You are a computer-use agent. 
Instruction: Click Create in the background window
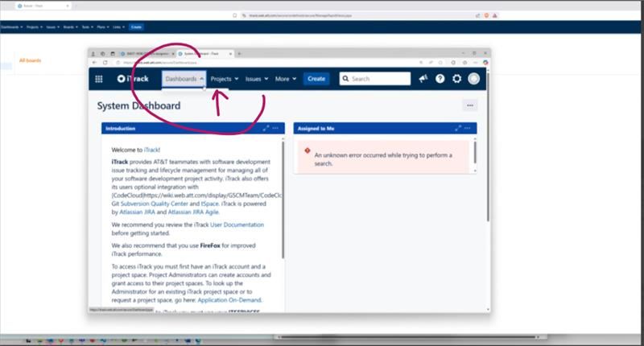point(136,27)
